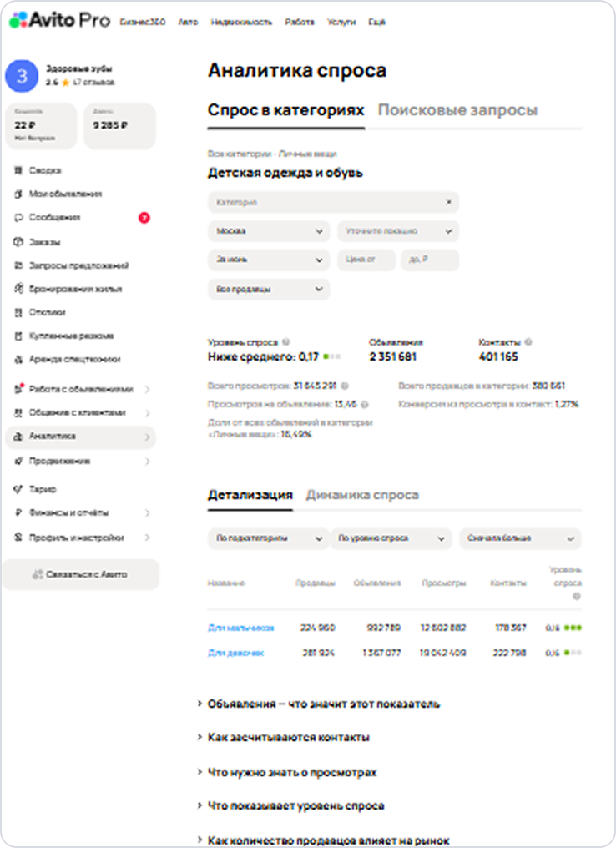This screenshot has width=616, height=848.
Task: Click the Заказы box icon
Action: [18, 242]
